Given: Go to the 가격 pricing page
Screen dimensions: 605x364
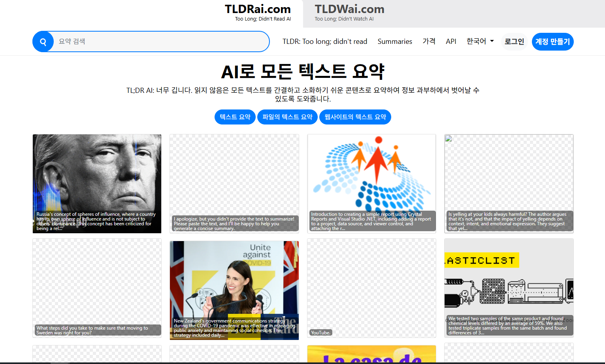Looking at the screenshot, I should (x=429, y=41).
